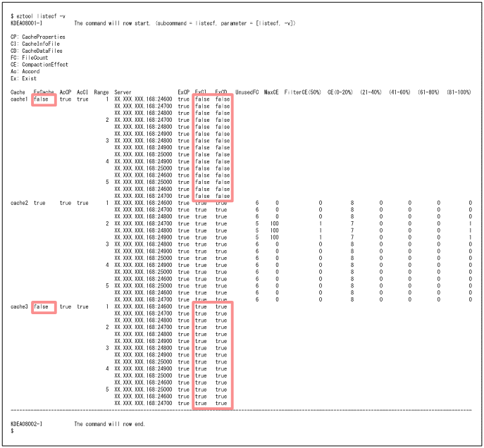
Task: Click the cache3 row label
Action: point(19,306)
